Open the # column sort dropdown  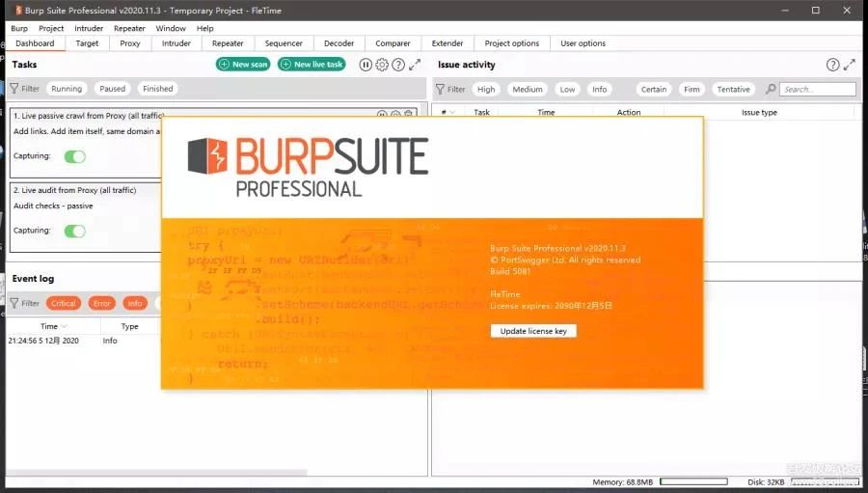(453, 113)
